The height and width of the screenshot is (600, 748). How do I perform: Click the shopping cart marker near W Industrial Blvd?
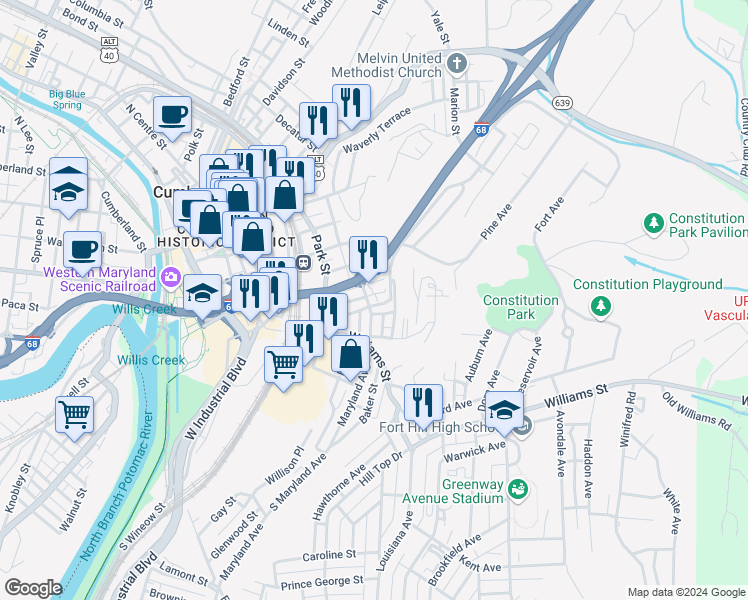pyautogui.click(x=283, y=369)
